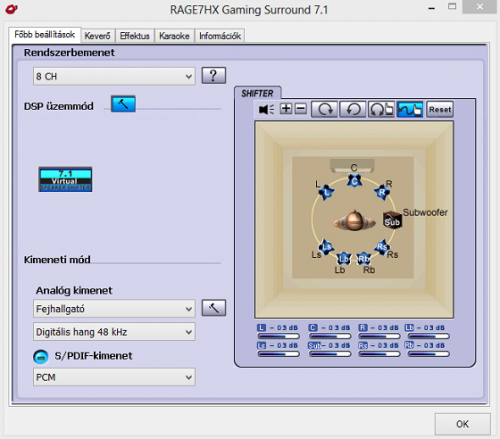Screen dimensions: 500x439
Task: Toggle the manual shifting wave icon
Action: coord(410,109)
